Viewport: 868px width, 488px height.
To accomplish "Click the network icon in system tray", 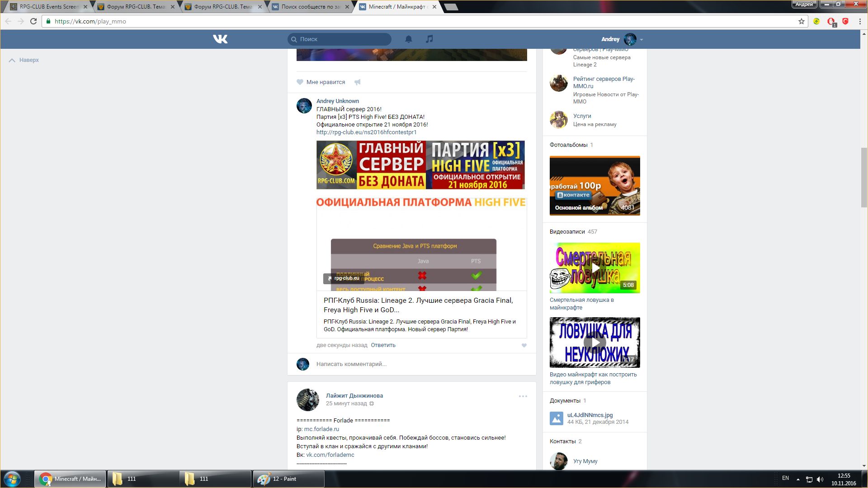I will (809, 479).
